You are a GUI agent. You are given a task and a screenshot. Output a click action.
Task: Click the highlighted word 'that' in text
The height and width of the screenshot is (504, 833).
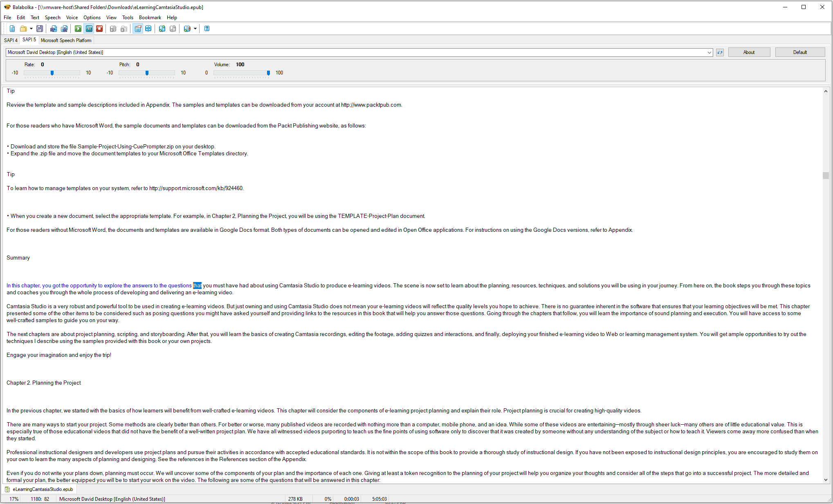click(197, 286)
